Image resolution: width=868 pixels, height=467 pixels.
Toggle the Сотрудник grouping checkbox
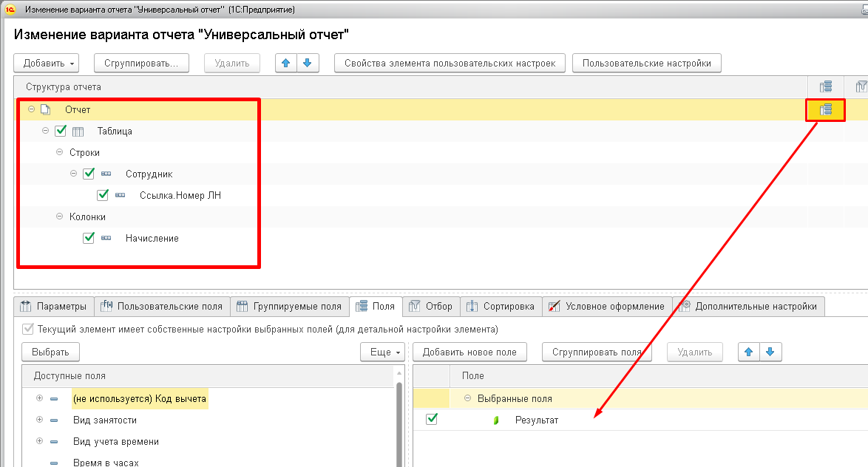click(89, 174)
